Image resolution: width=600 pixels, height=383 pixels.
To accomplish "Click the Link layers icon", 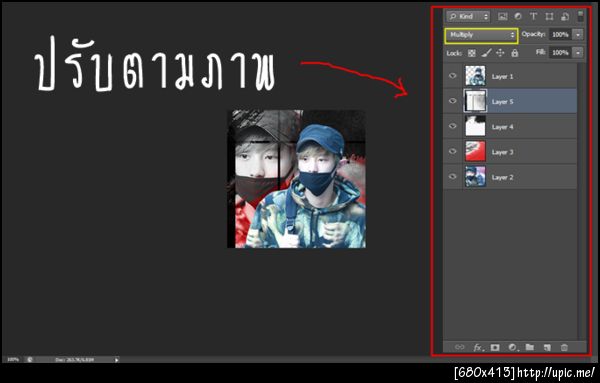I will tap(460, 347).
